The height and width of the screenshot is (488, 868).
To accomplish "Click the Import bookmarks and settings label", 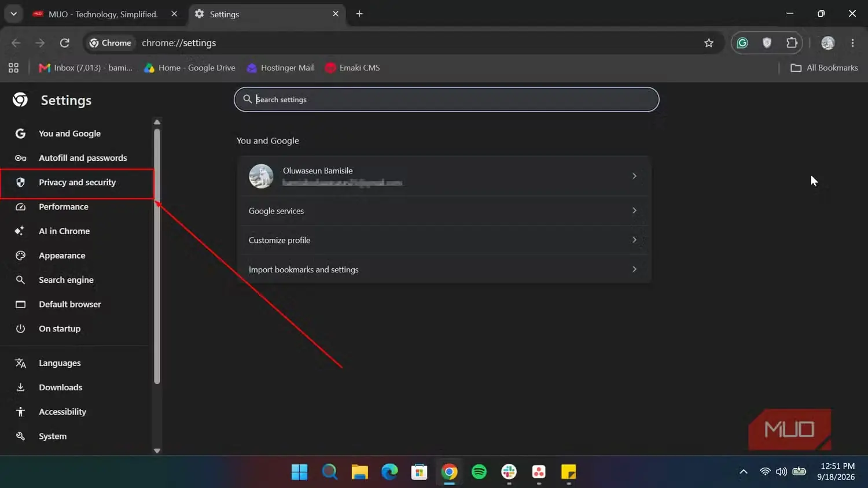I will [304, 269].
